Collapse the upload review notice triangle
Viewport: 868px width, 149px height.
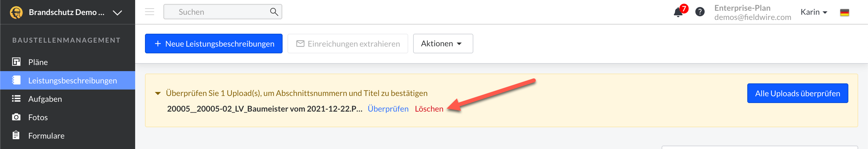(x=158, y=94)
